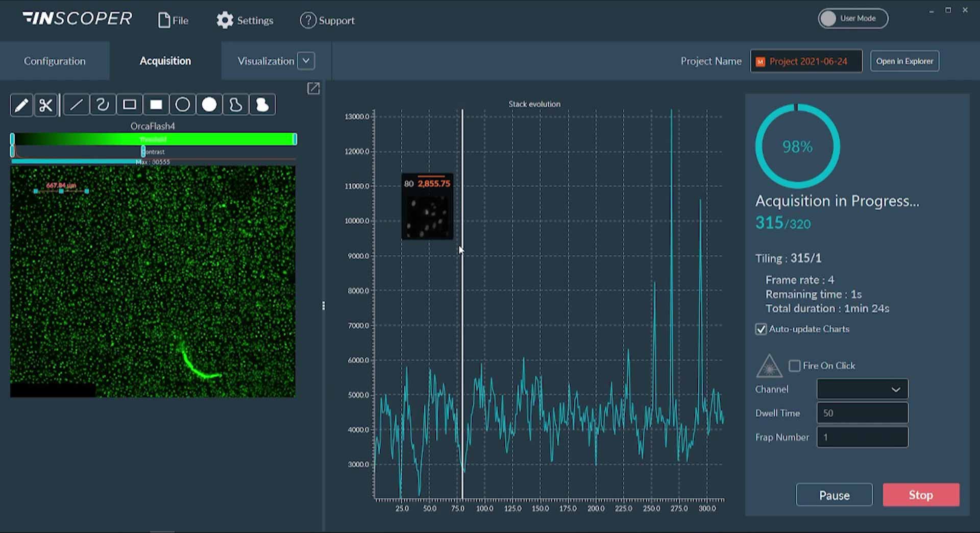Select the freehand curve tool
Image resolution: width=980 pixels, height=533 pixels.
coord(103,105)
